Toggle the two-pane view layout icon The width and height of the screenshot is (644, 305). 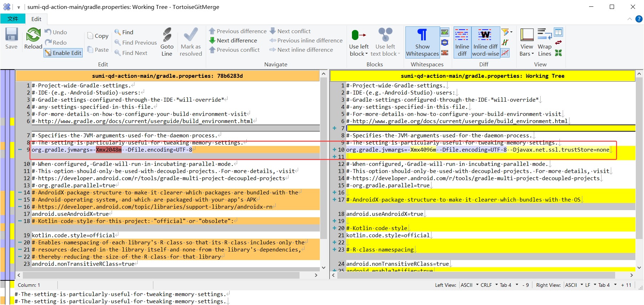coord(558,32)
